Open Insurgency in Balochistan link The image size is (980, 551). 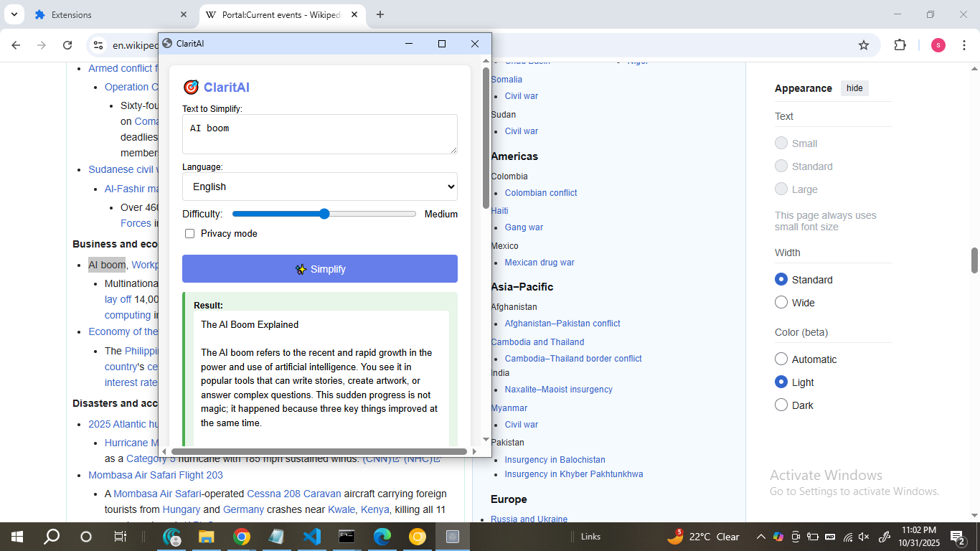point(555,460)
